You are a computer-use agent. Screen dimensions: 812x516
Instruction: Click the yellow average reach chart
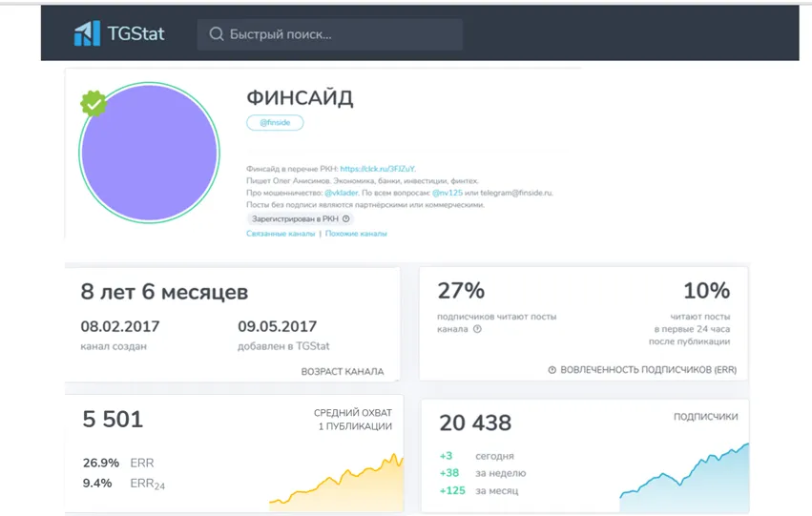(337, 483)
